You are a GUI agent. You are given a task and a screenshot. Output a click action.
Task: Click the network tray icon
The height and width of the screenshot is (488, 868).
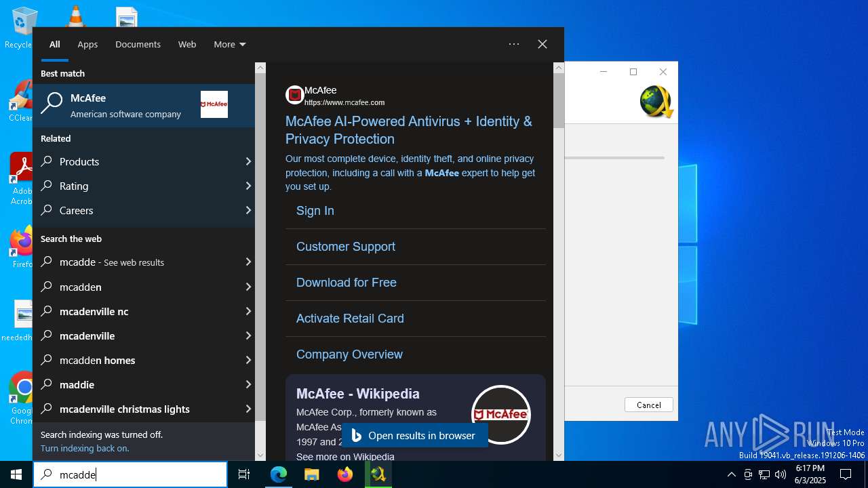coord(764,474)
